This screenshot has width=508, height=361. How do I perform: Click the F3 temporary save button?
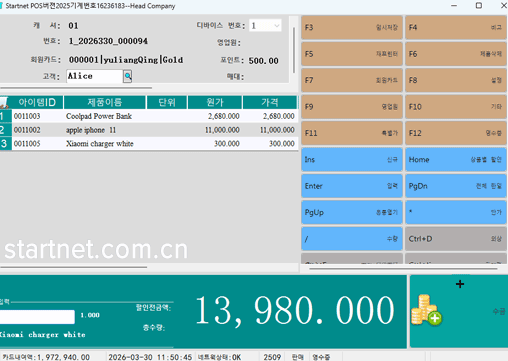click(352, 28)
